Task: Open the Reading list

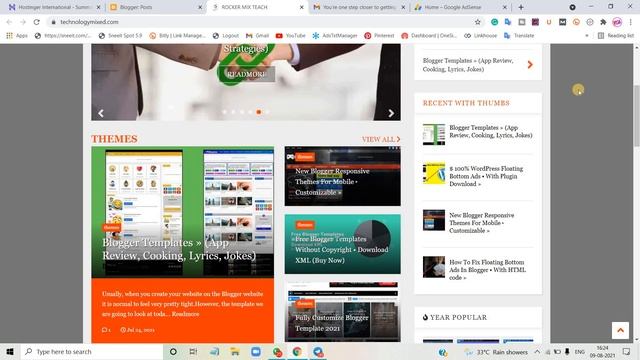Action: coord(616,36)
